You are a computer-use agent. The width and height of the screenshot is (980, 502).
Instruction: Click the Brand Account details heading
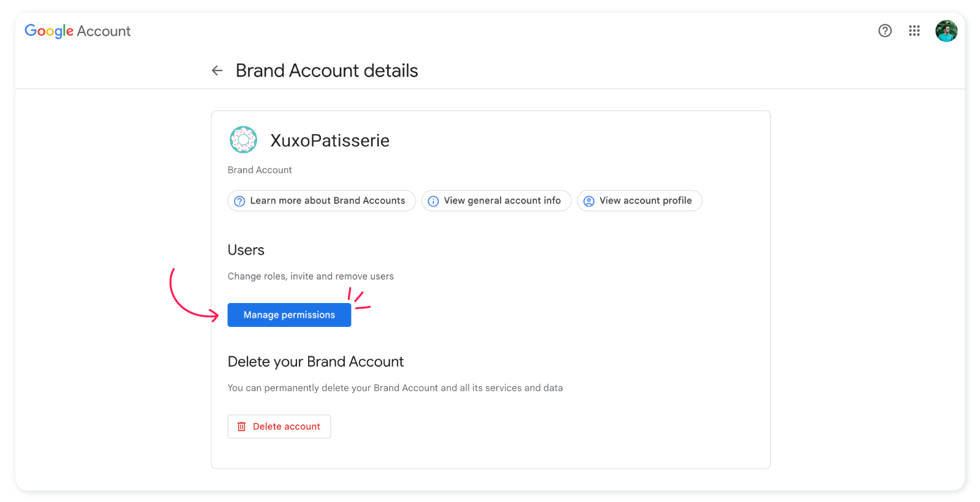point(327,71)
